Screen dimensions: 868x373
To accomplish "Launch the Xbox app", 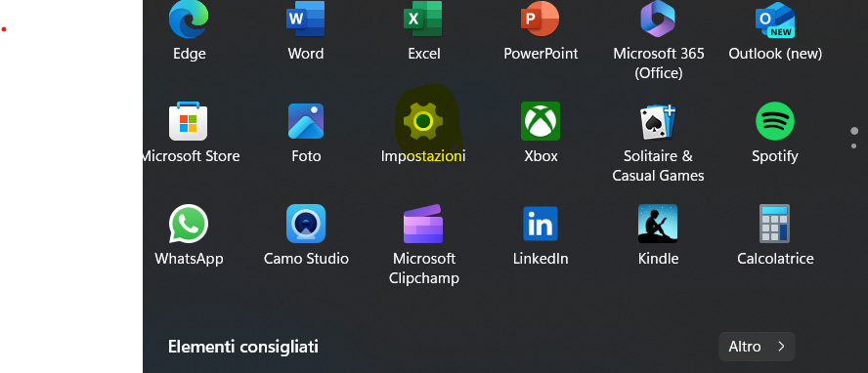I will coord(541,121).
